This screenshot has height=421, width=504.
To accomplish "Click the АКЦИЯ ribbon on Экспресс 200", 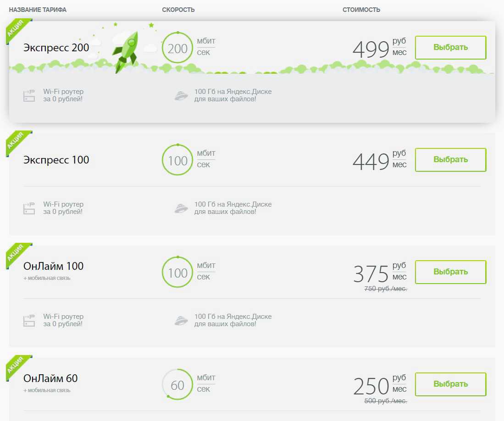I will click(17, 30).
